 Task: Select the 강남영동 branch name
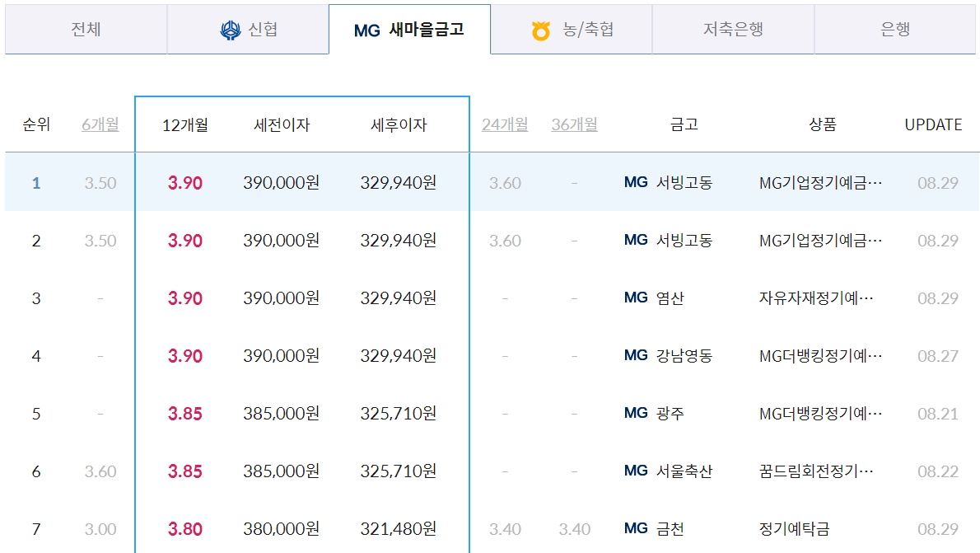(x=684, y=355)
